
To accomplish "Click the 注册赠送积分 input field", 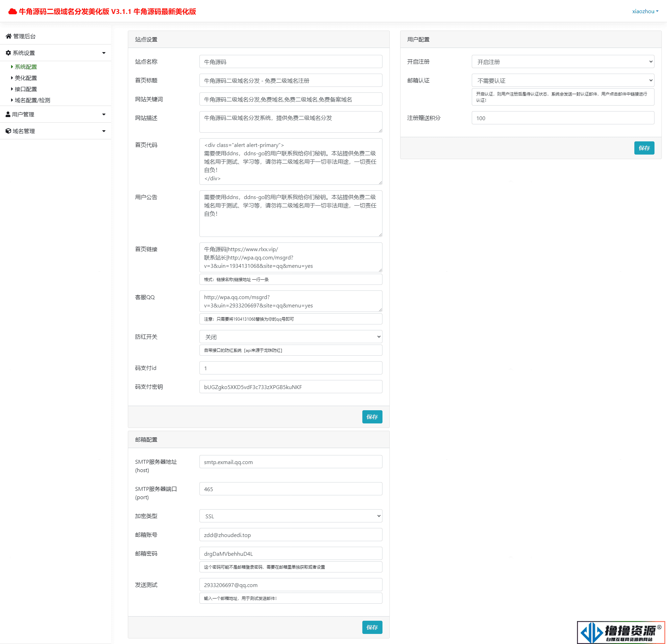I will [563, 118].
